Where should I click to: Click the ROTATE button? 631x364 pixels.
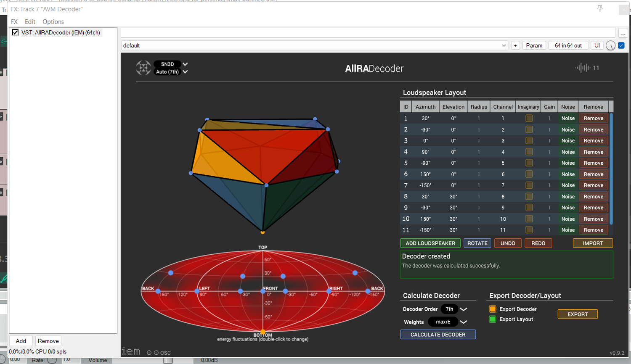pyautogui.click(x=477, y=243)
